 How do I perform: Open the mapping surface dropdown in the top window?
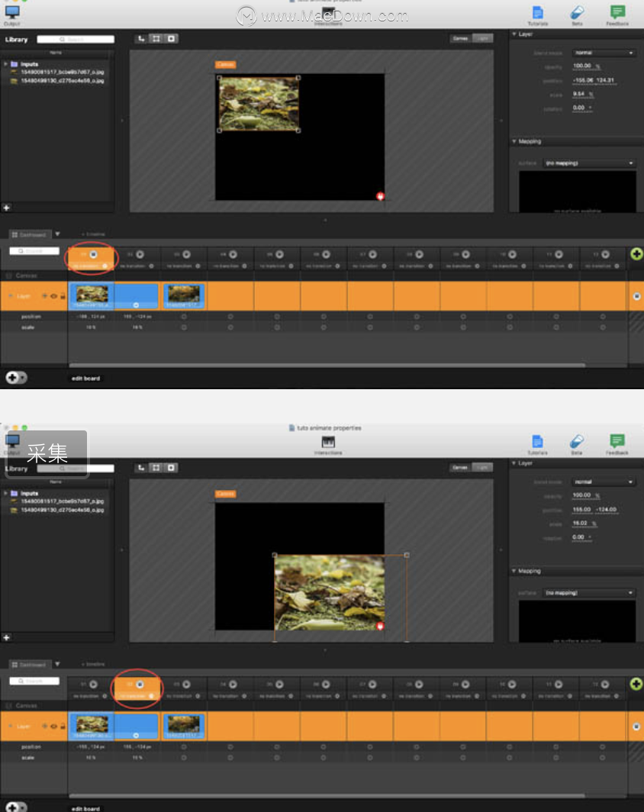pyautogui.click(x=589, y=163)
